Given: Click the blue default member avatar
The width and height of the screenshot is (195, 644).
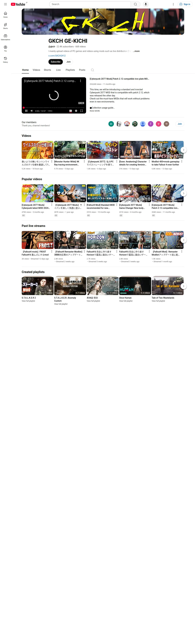Looking at the screenshot, I should click(143, 124).
